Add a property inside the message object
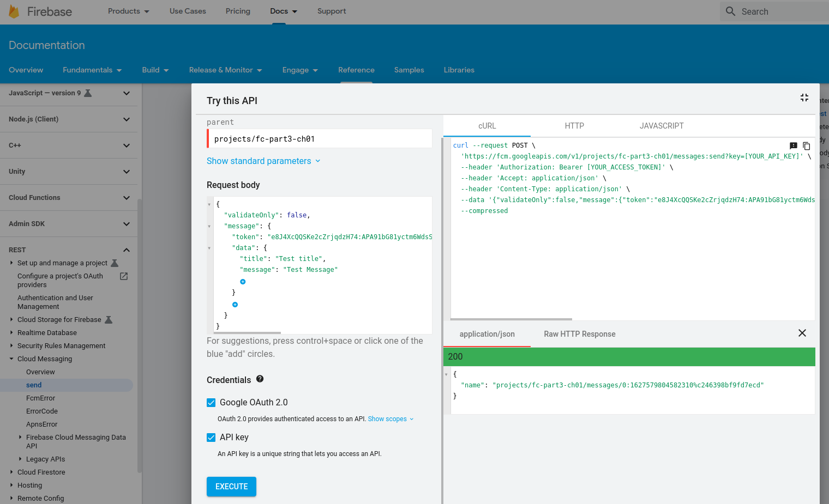Image resolution: width=829 pixels, height=504 pixels. (235, 305)
